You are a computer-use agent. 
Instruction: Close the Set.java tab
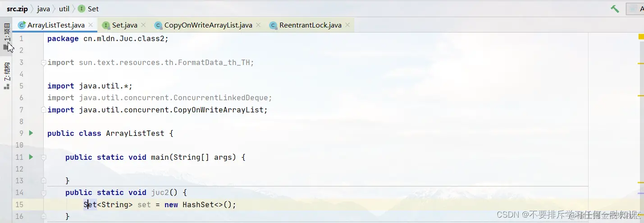[x=143, y=25]
